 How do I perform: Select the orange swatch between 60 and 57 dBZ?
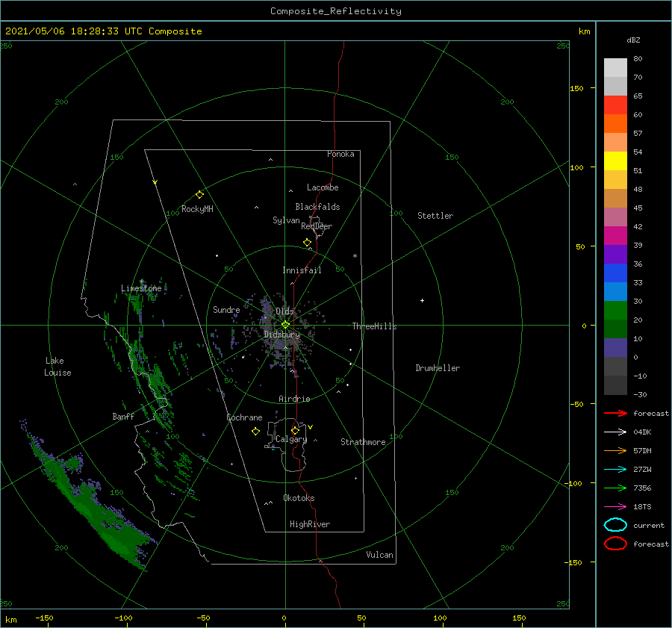(615, 124)
